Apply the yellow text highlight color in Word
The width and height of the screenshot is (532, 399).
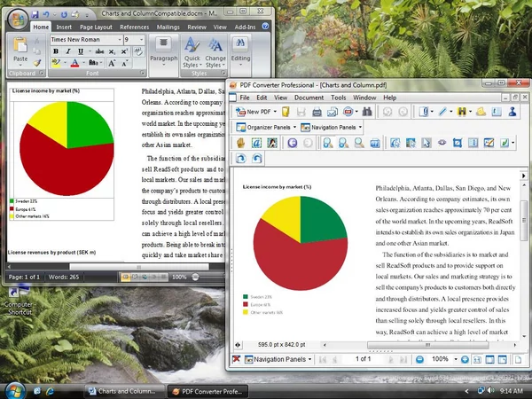[56, 63]
